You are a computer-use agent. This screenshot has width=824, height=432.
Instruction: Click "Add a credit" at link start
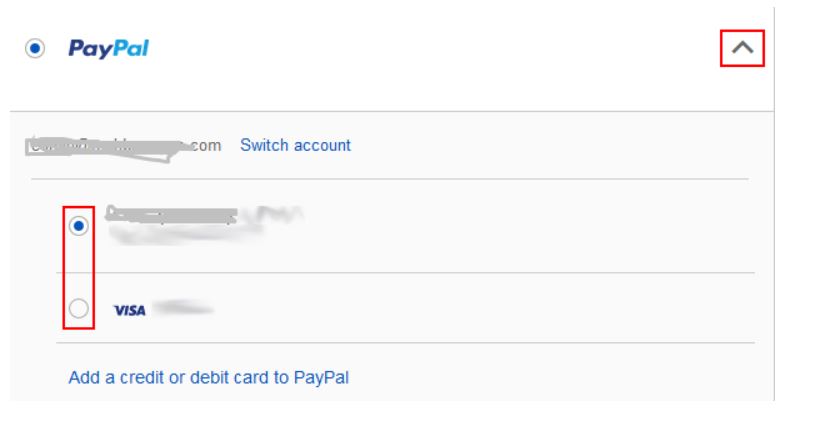point(108,378)
